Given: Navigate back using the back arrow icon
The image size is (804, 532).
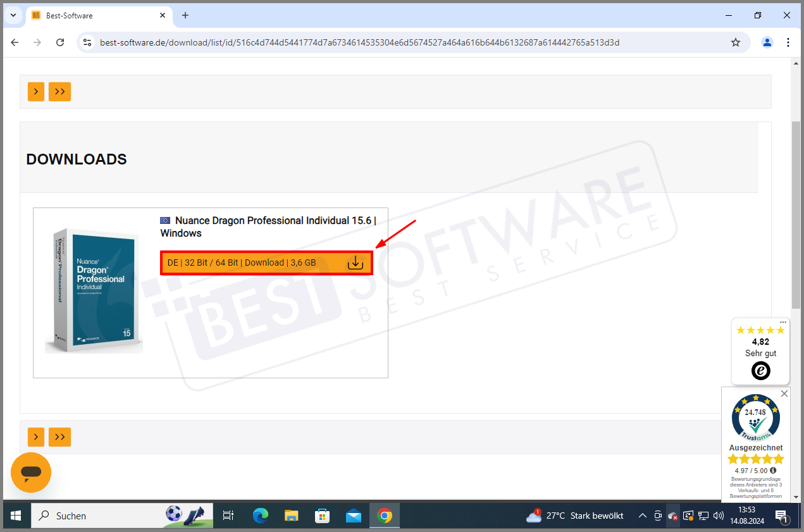Looking at the screenshot, I should point(15,42).
